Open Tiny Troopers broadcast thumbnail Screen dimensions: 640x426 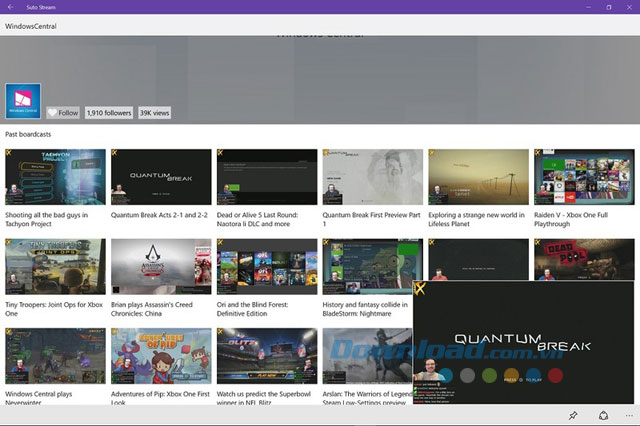55,266
